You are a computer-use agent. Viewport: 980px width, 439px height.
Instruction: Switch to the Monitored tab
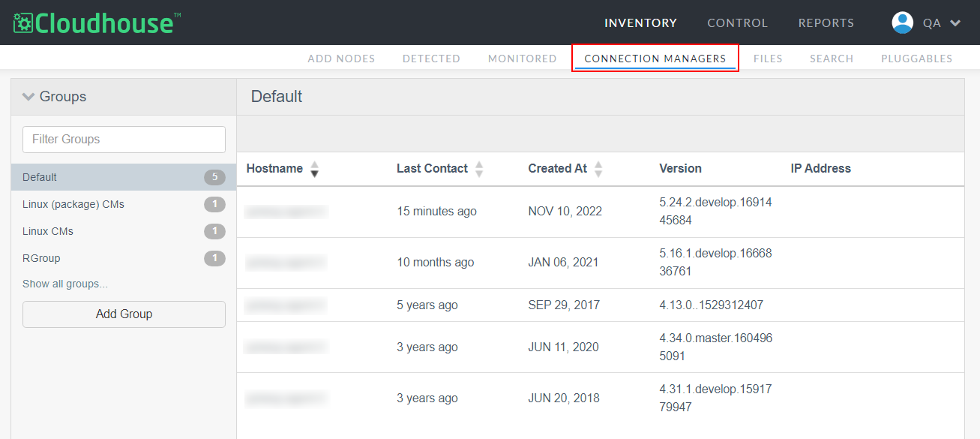(x=523, y=59)
